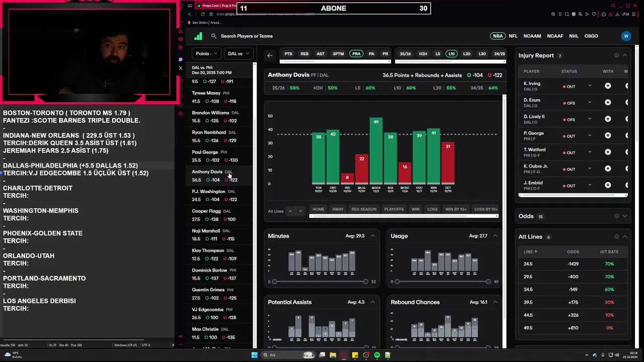Viewport: 644px width, 362px height.
Task: Select the H2H games filter
Action: [423, 54]
